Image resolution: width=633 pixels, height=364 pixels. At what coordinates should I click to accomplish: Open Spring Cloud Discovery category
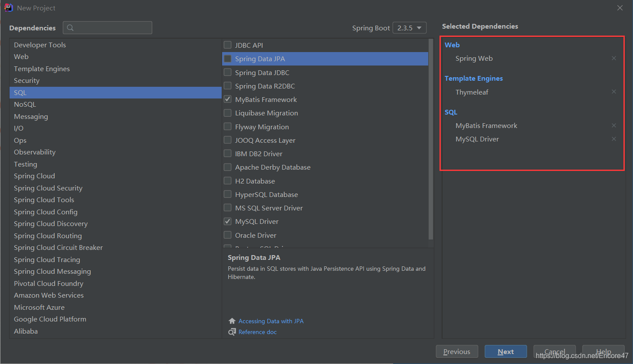point(115,224)
